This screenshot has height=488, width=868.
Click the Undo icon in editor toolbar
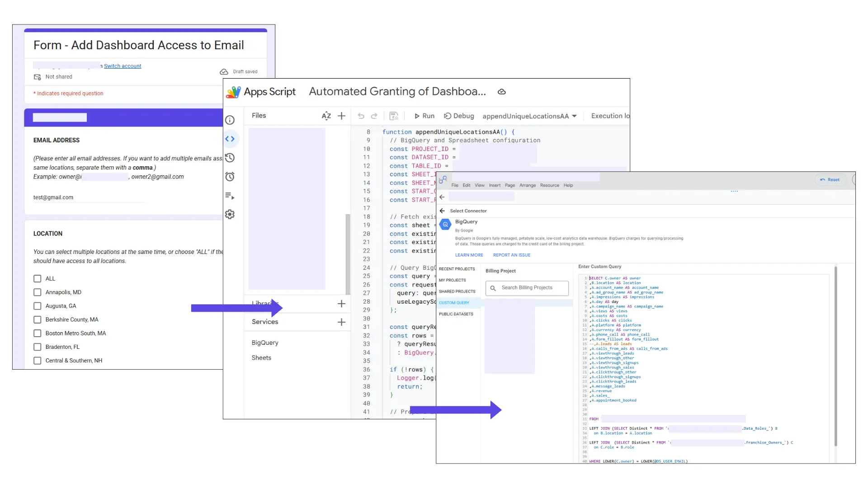pos(361,116)
